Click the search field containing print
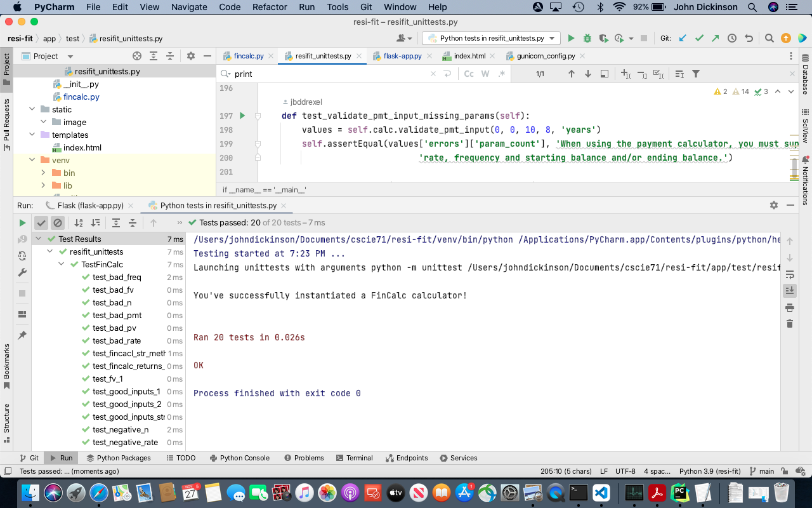The height and width of the screenshot is (508, 812). pyautogui.click(x=330, y=74)
